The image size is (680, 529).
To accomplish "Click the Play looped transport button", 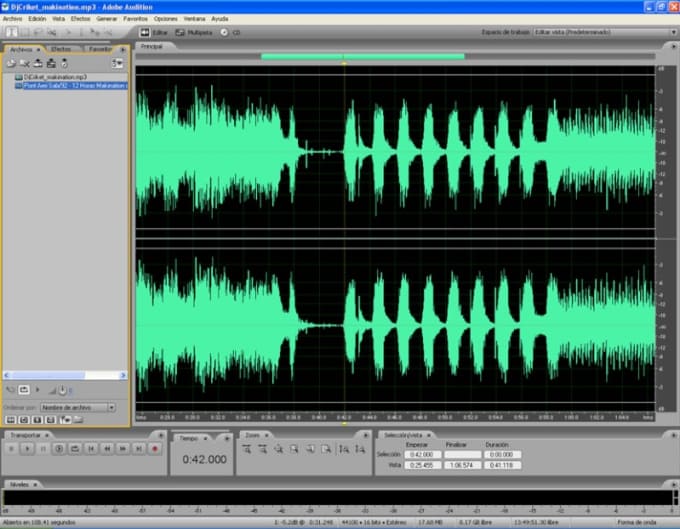I will [x=75, y=449].
